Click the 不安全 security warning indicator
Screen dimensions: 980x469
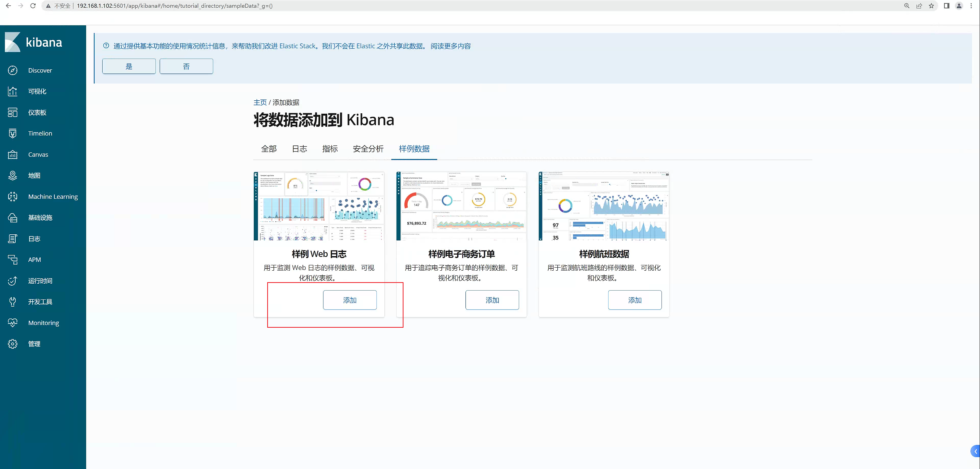(59, 6)
